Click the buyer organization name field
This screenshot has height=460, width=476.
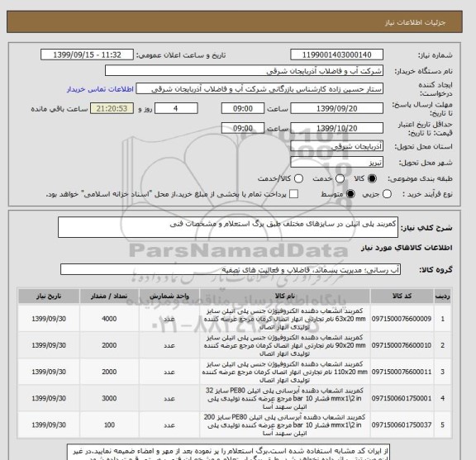tap(244, 71)
